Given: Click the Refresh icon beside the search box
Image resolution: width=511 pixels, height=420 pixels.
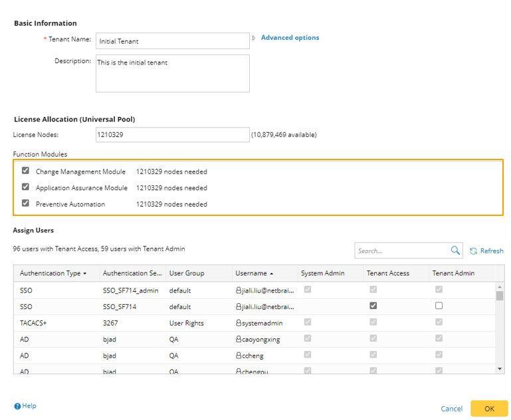Looking at the screenshot, I should [x=473, y=251].
